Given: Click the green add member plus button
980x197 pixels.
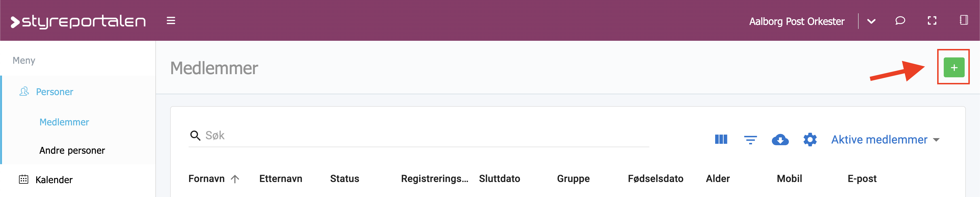Looking at the screenshot, I should [x=954, y=68].
